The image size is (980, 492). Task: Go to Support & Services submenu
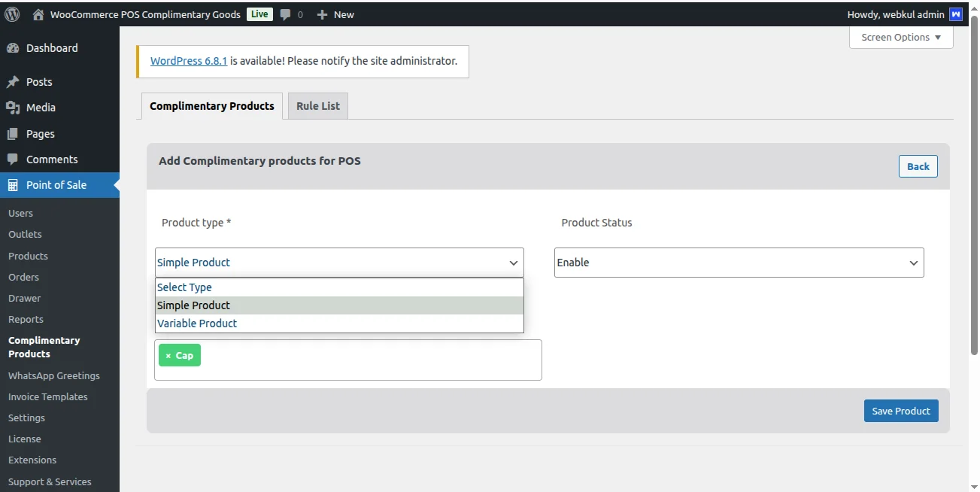click(50, 481)
